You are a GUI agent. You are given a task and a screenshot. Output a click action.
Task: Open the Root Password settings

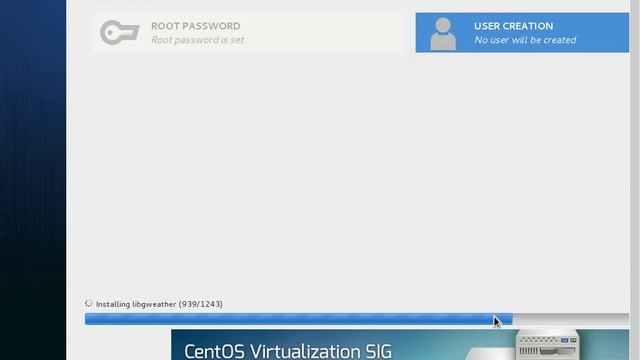pos(248,33)
